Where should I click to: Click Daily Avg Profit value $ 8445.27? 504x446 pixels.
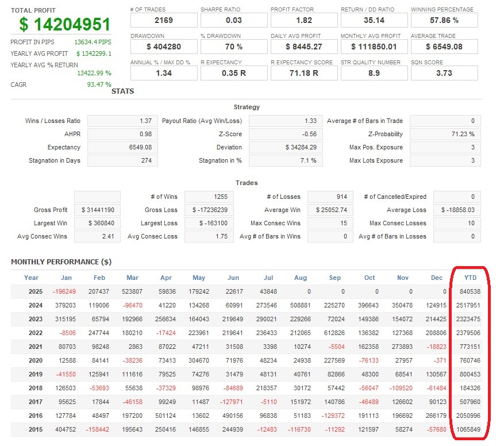coord(304,47)
